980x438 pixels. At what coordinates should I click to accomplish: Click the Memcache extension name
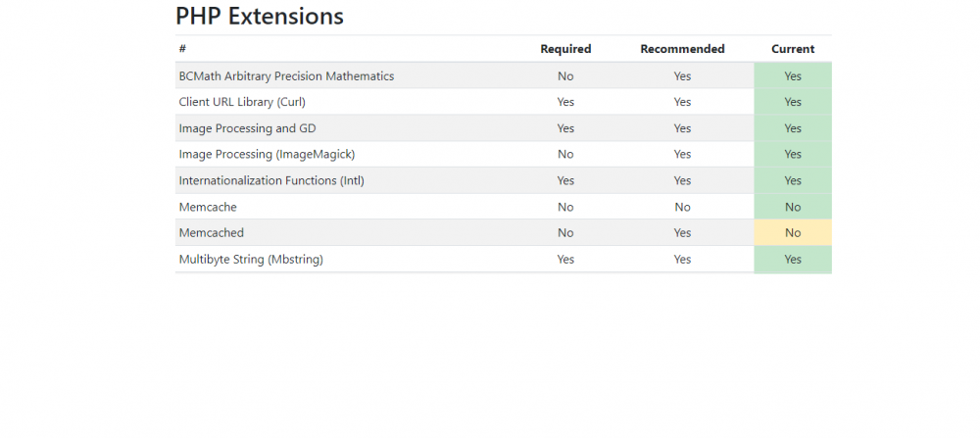(208, 207)
